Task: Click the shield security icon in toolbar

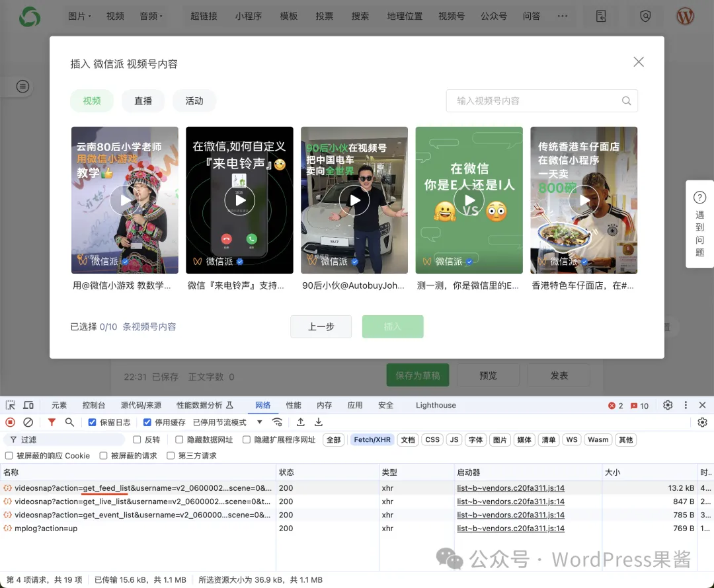Action: click(x=645, y=17)
